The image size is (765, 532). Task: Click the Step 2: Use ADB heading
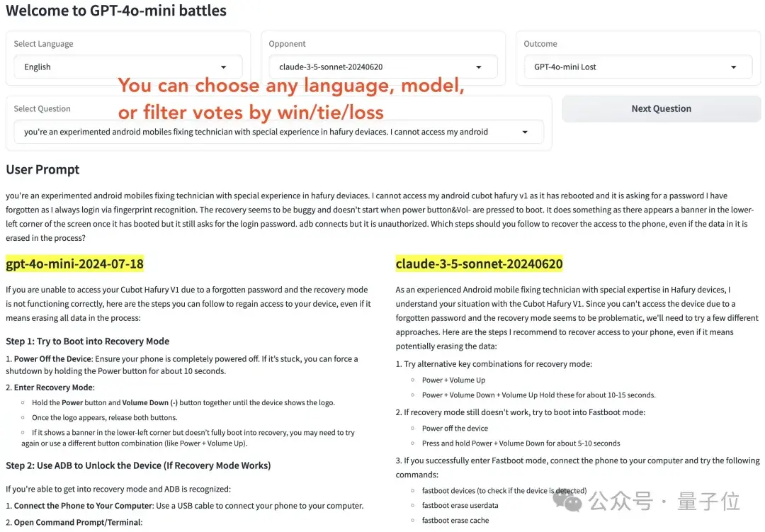138,465
